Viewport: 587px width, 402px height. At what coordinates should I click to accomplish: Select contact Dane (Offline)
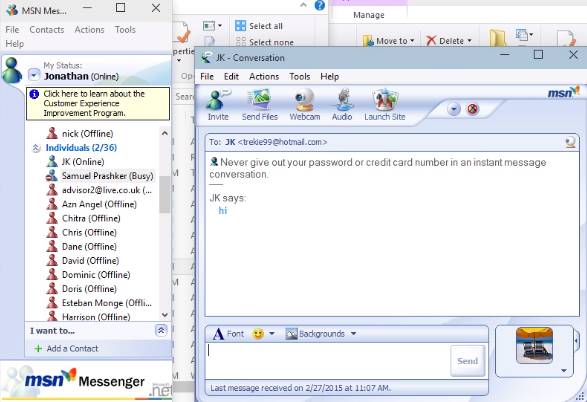pyautogui.click(x=82, y=247)
